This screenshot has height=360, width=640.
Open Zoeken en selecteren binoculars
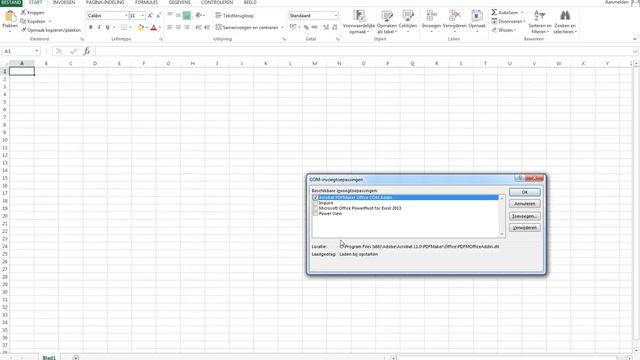(565, 22)
